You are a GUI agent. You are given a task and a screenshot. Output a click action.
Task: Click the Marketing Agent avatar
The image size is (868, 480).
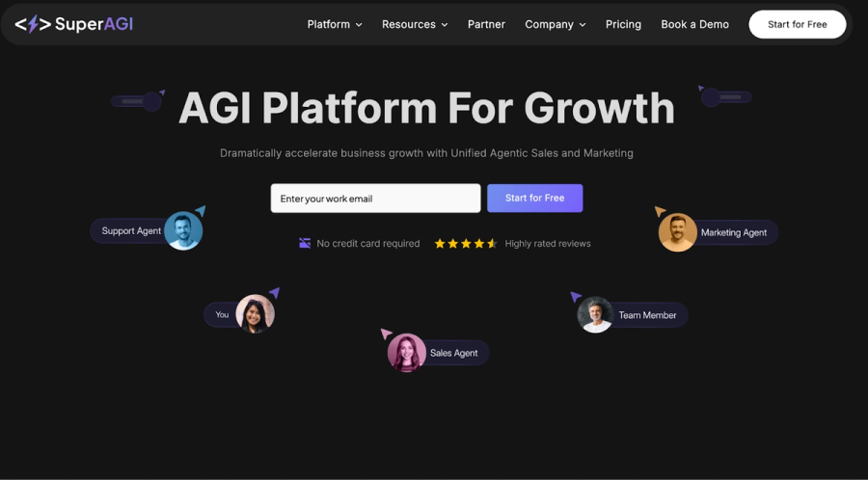click(x=678, y=232)
